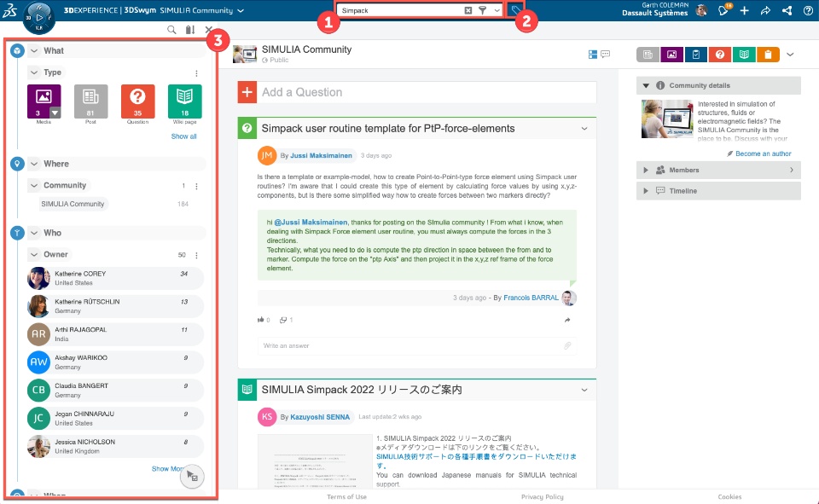
Task: Like the Simpack user routine question
Action: (x=261, y=320)
